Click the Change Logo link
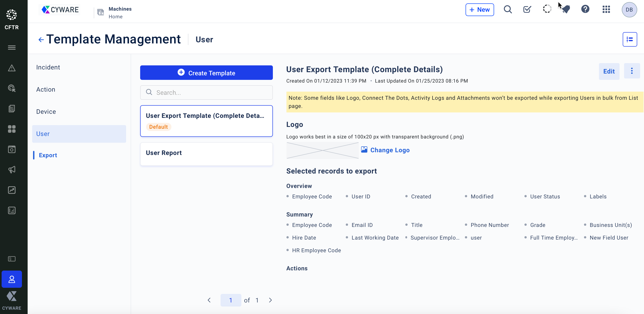Viewport: 644px width, 314px height. pyautogui.click(x=389, y=150)
